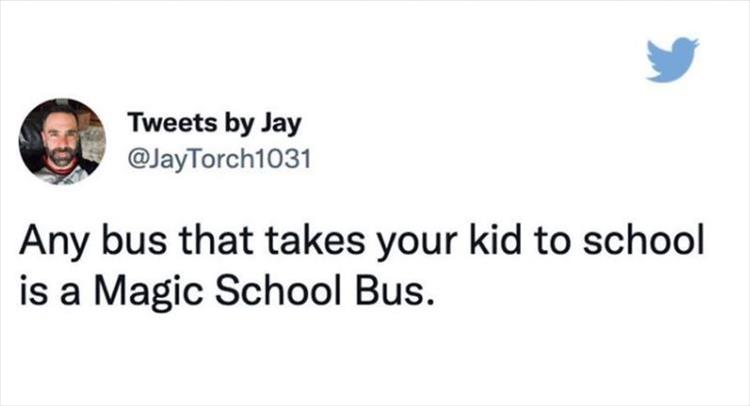Open the Tweets by Jay display name
Viewport: 750px width, 406px height.
tap(214, 125)
